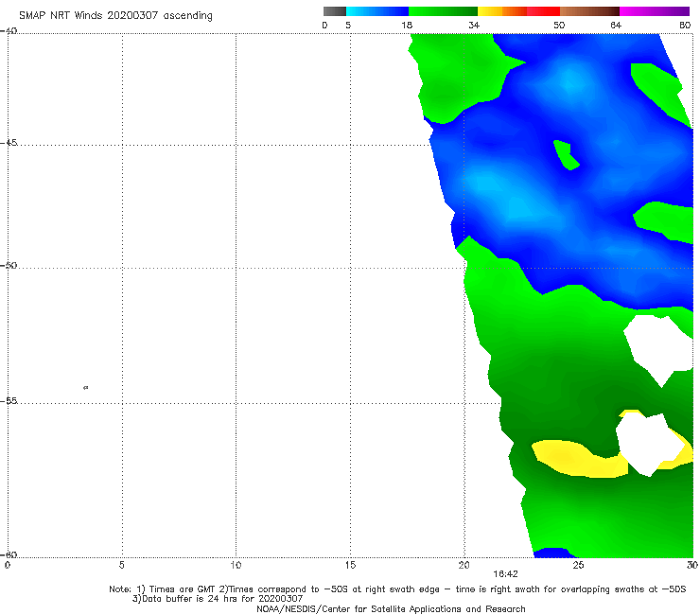The height and width of the screenshot is (615, 700).
Task: Click the color bar label '18'
Action: pos(407,26)
